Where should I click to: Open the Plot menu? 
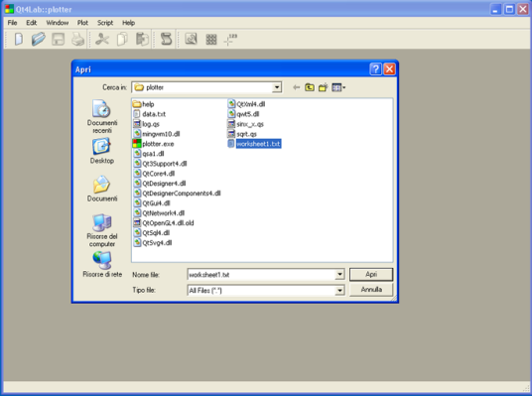pos(82,23)
